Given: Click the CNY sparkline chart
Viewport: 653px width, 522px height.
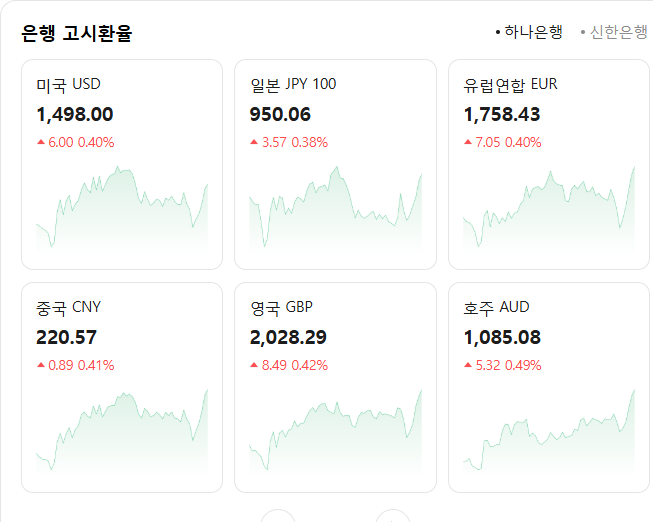Looking at the screenshot, I should [122, 431].
